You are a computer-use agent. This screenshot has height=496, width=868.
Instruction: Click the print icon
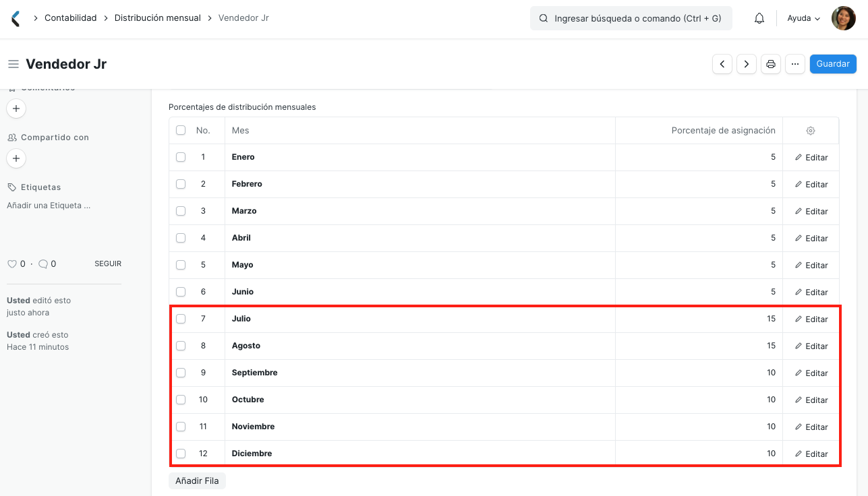click(771, 64)
